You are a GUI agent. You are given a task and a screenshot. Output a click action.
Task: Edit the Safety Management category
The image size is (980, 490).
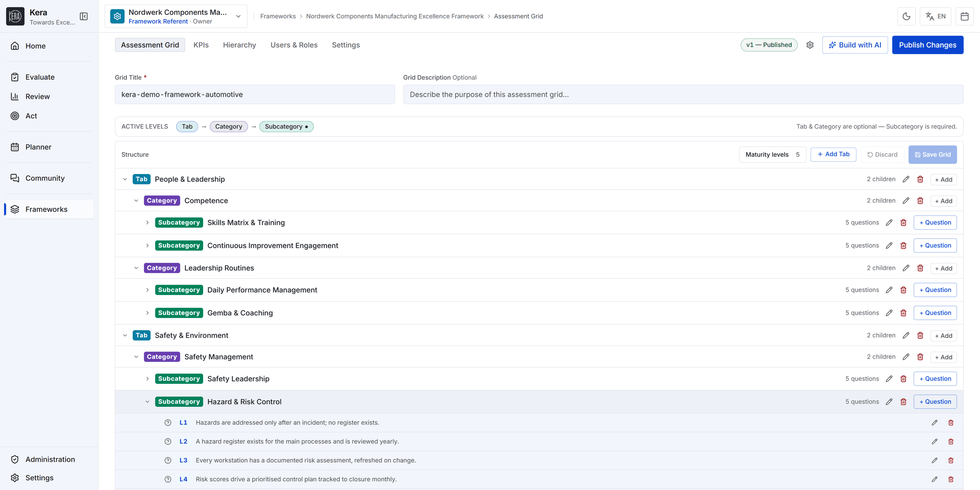coord(906,357)
